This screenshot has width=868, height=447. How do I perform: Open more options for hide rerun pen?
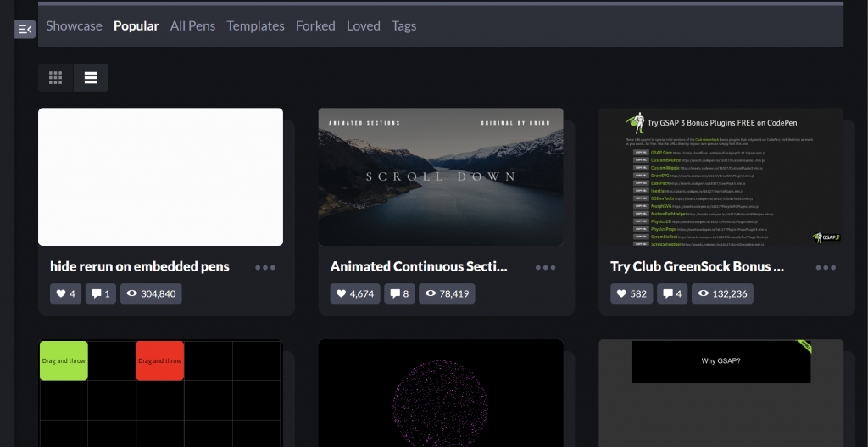coord(265,267)
